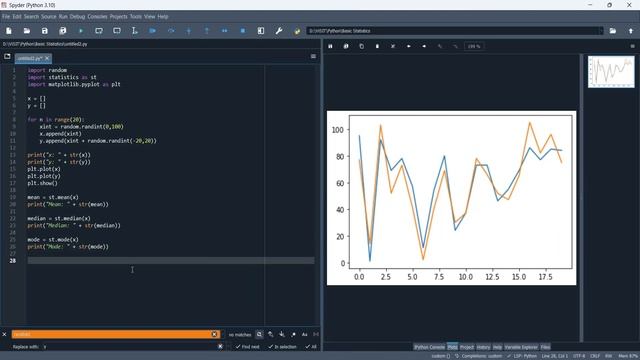Browse a working directory folder icon

point(613,31)
